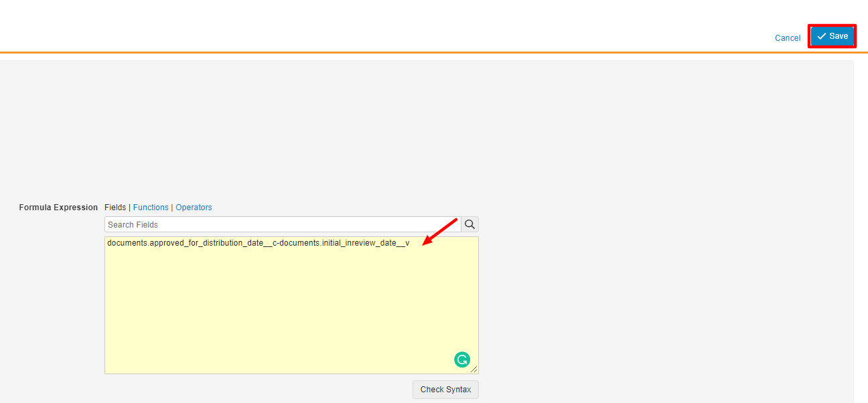This screenshot has width=868, height=403.
Task: Run Check Syntax on the formula
Action: pos(445,390)
